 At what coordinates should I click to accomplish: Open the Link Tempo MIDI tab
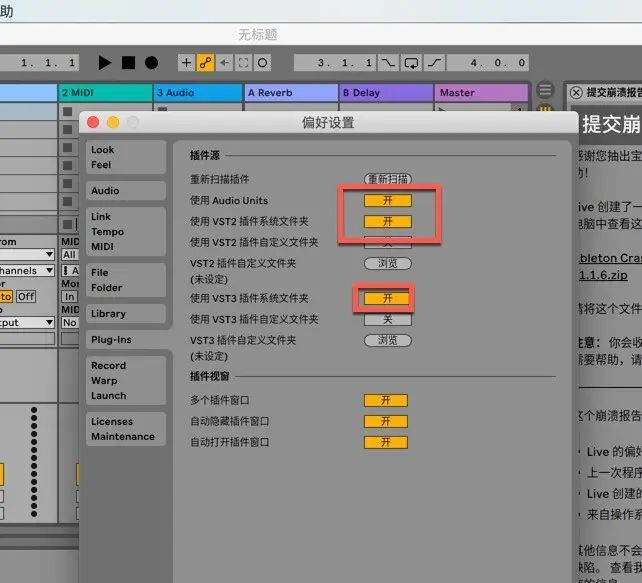[126, 232]
